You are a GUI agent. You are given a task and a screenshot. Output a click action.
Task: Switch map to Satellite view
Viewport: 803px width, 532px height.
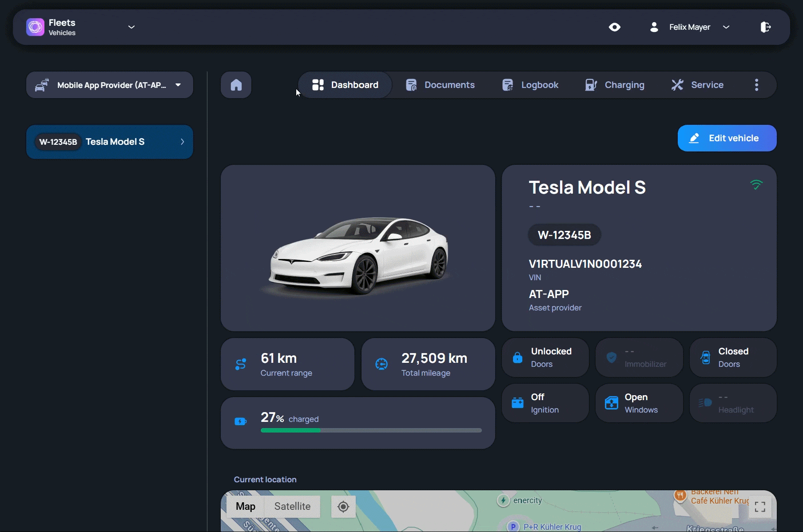[x=292, y=506]
